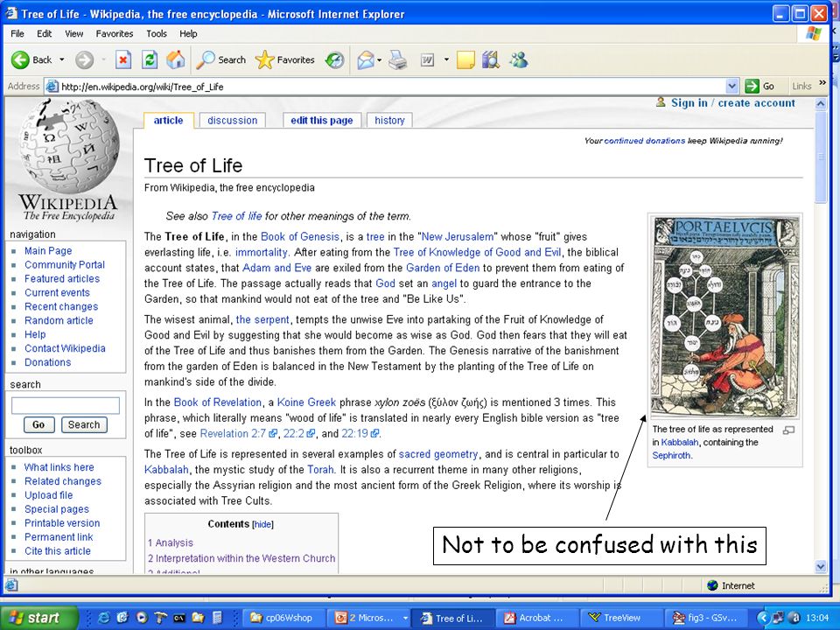Open the Printable version toolbox link
This screenshot has height=630, width=840.
62,523
